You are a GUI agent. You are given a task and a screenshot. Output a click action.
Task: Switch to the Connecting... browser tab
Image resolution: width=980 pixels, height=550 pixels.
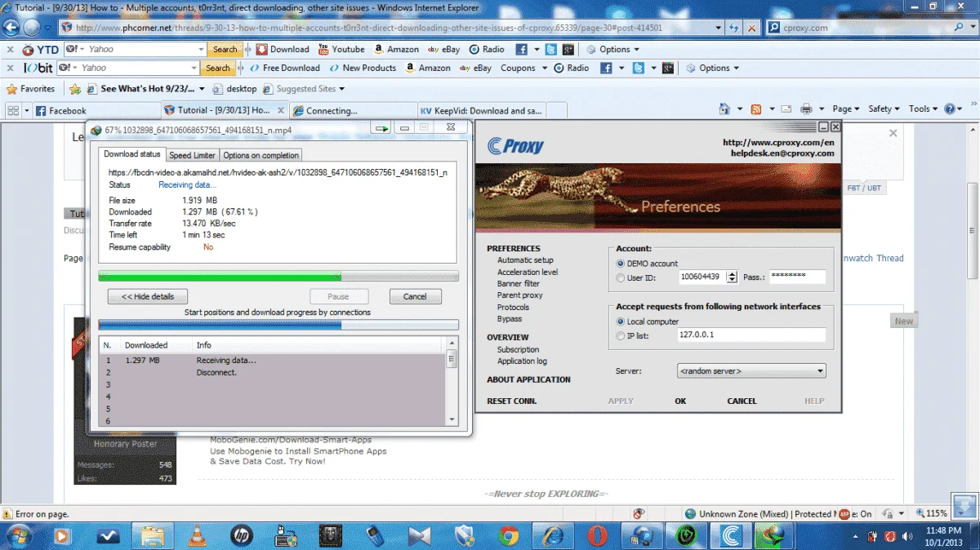tap(353, 110)
